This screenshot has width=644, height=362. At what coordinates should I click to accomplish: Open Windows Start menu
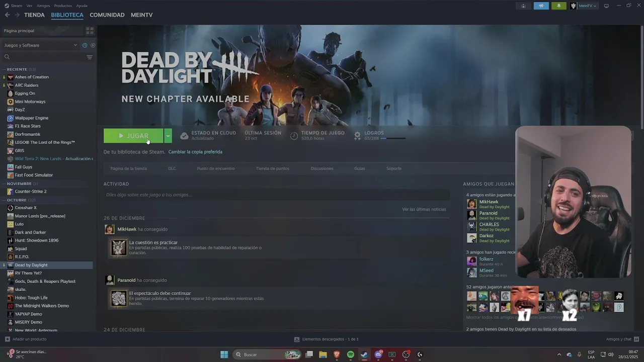pyautogui.click(x=224, y=354)
